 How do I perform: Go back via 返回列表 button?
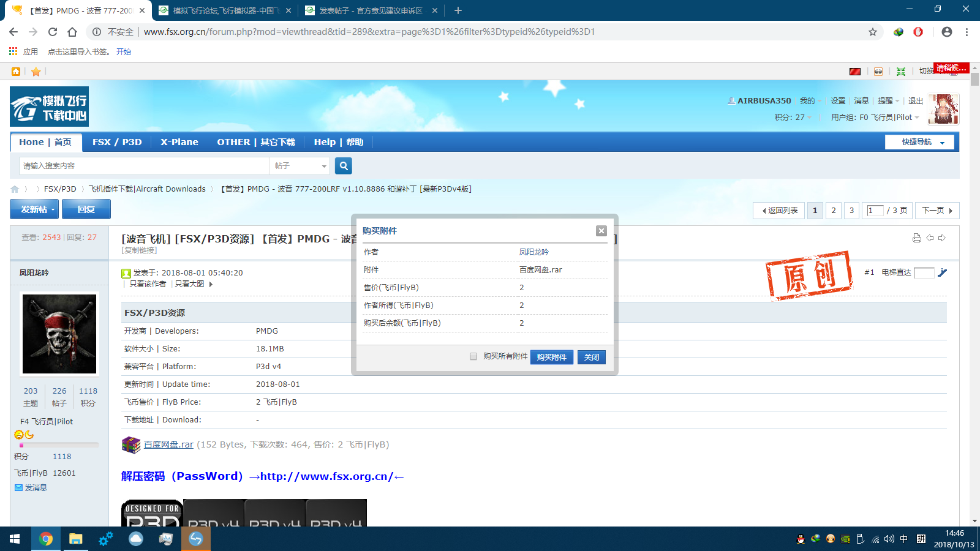click(x=779, y=211)
